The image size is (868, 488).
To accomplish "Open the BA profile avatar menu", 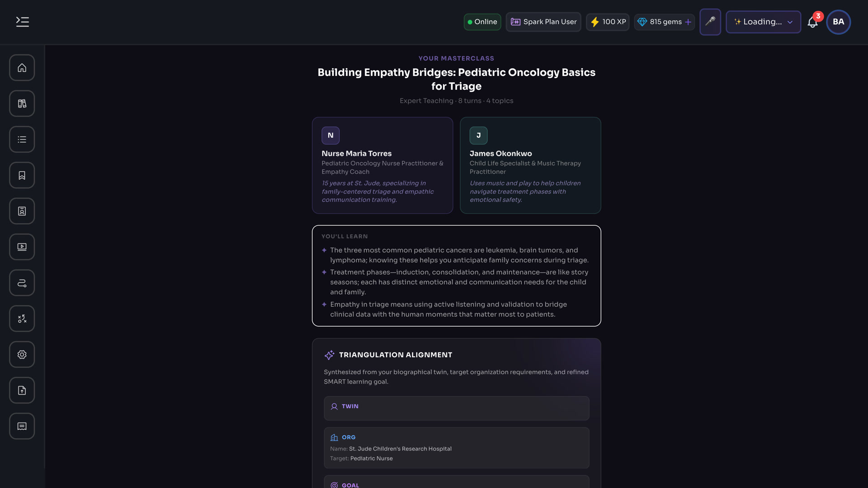I will tap(839, 22).
